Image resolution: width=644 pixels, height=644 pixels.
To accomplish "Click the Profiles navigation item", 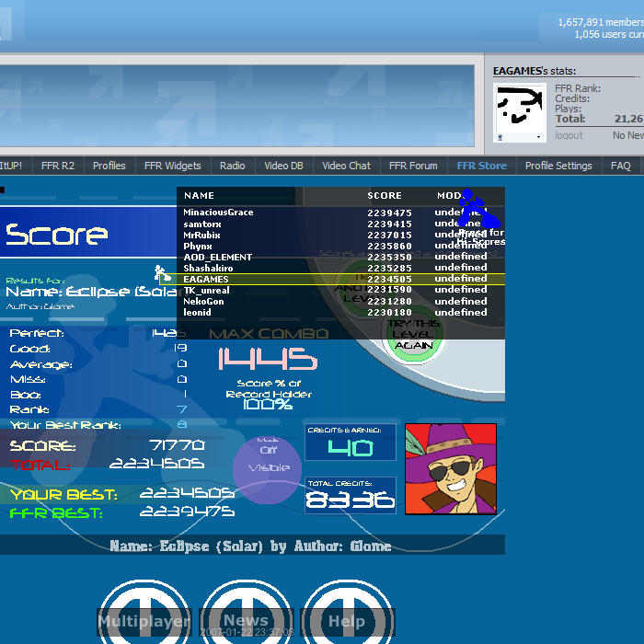I will click(x=109, y=166).
